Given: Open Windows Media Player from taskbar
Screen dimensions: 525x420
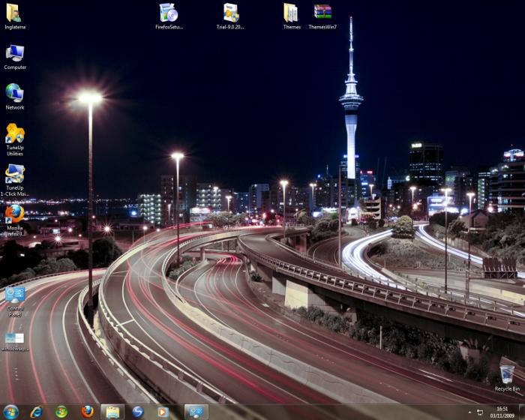Looking at the screenshot, I should click(163, 412).
